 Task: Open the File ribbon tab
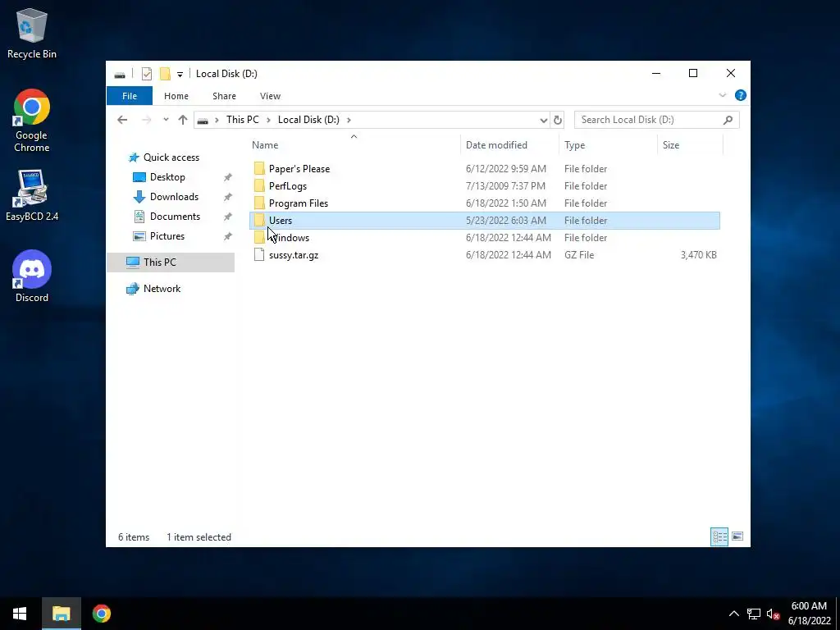[130, 96]
